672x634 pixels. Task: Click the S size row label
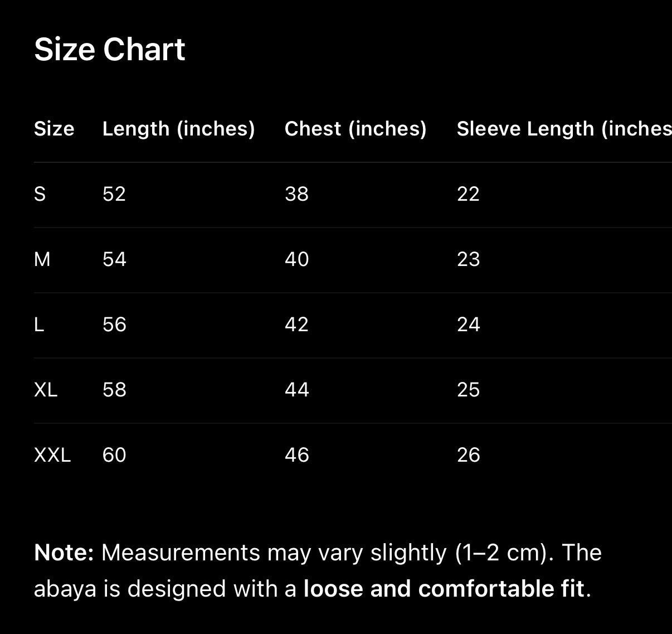(x=40, y=194)
